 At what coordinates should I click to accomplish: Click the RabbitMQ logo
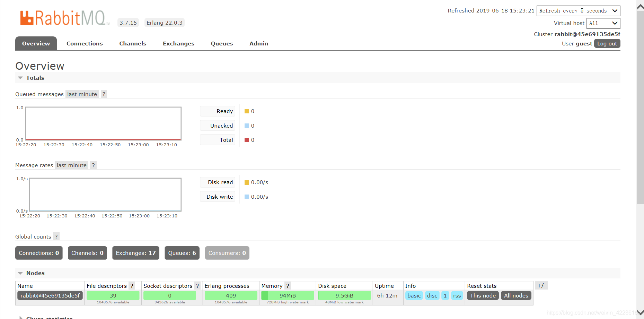click(64, 18)
